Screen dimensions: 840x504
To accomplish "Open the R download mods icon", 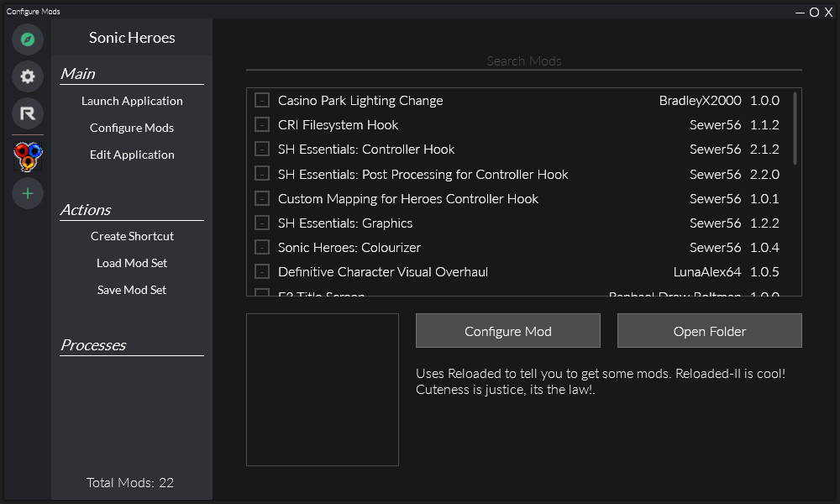I will pos(27,114).
